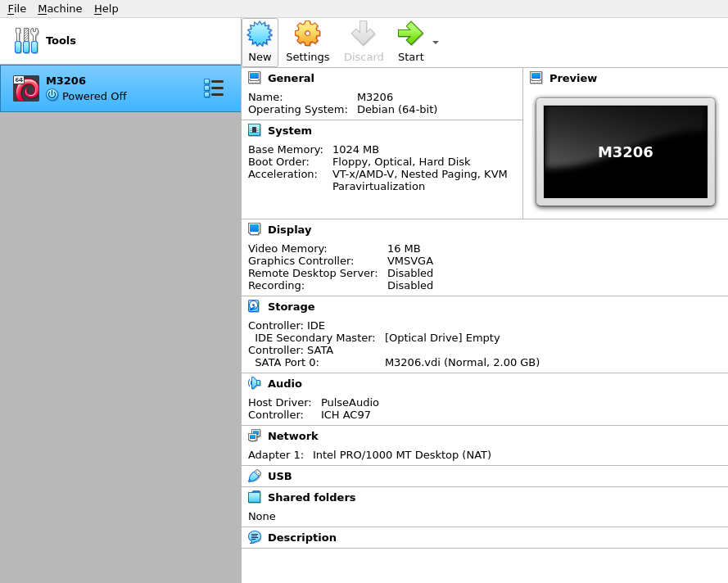Viewport: 728px width, 583px height.
Task: Open the Shared folders heading link
Action: pos(311,497)
